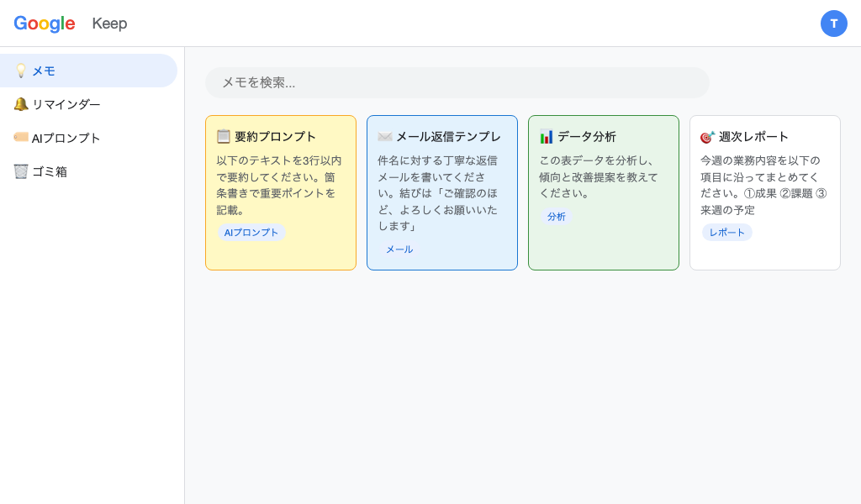Select the 分析 label chip

coord(557,216)
